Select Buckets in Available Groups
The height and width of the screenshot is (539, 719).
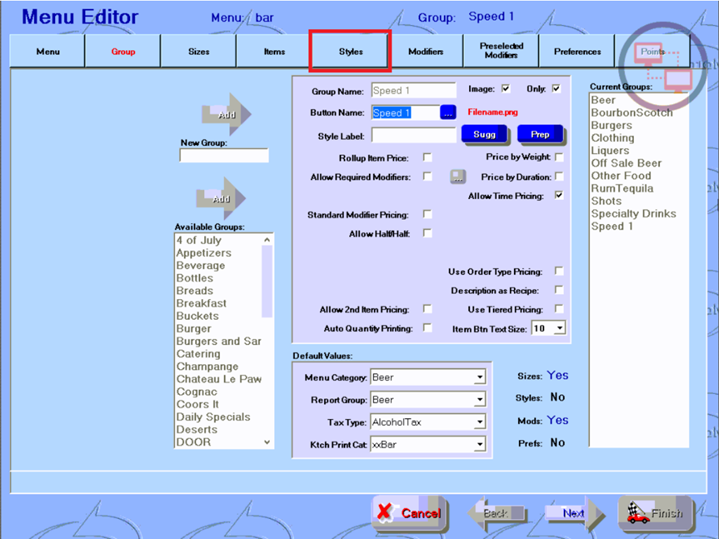point(198,316)
